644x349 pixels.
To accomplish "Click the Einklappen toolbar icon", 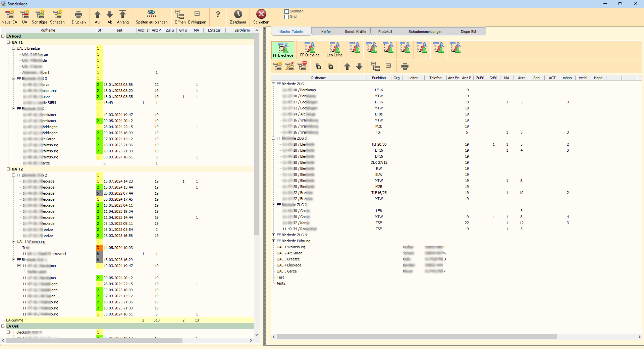I will point(197,14).
